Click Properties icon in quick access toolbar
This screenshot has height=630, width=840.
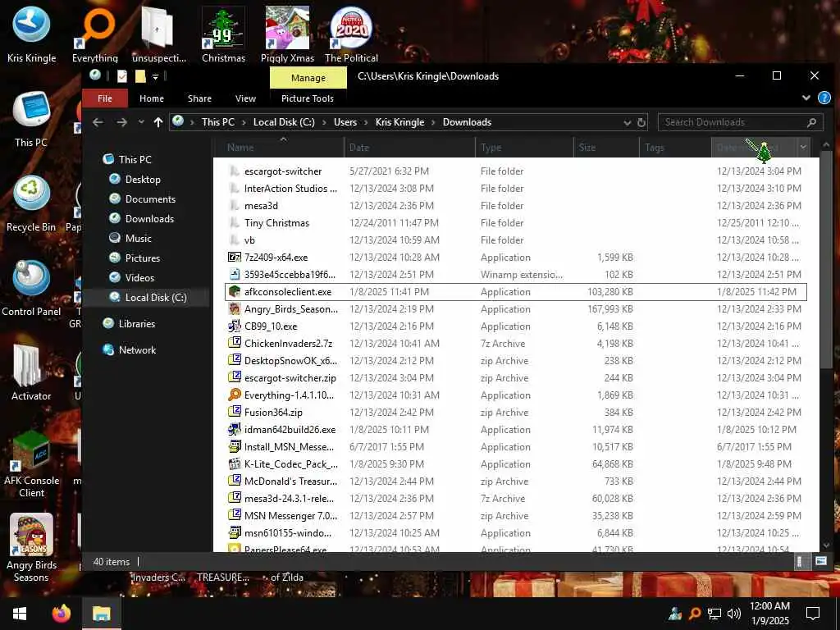[x=122, y=76]
